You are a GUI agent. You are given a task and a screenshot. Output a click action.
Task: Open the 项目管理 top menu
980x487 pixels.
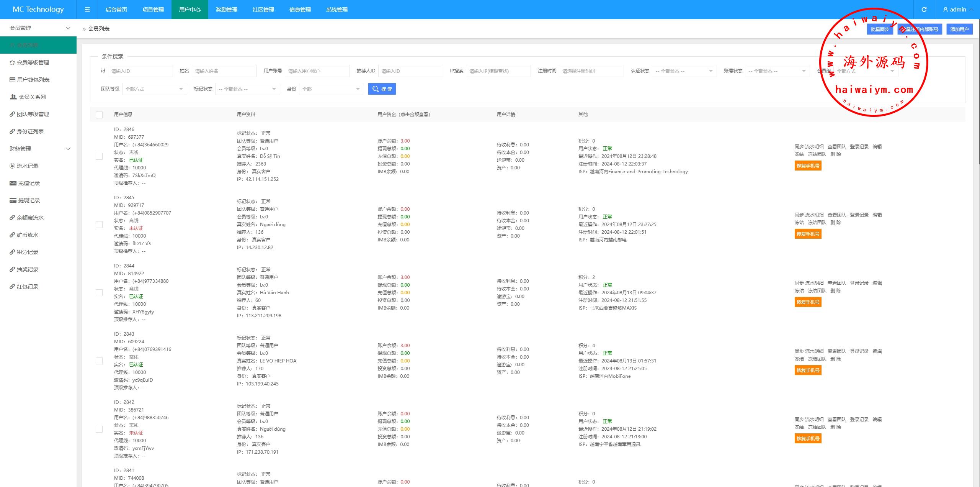click(x=153, y=10)
